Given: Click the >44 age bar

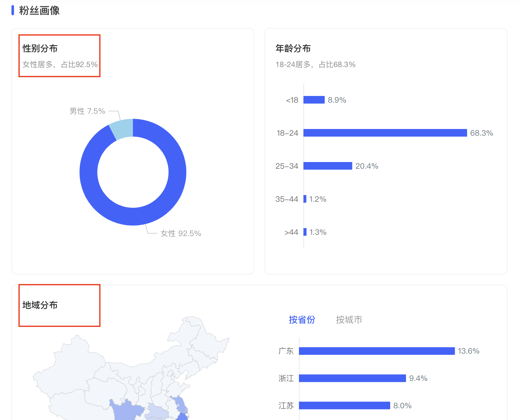Looking at the screenshot, I should click(x=305, y=232).
